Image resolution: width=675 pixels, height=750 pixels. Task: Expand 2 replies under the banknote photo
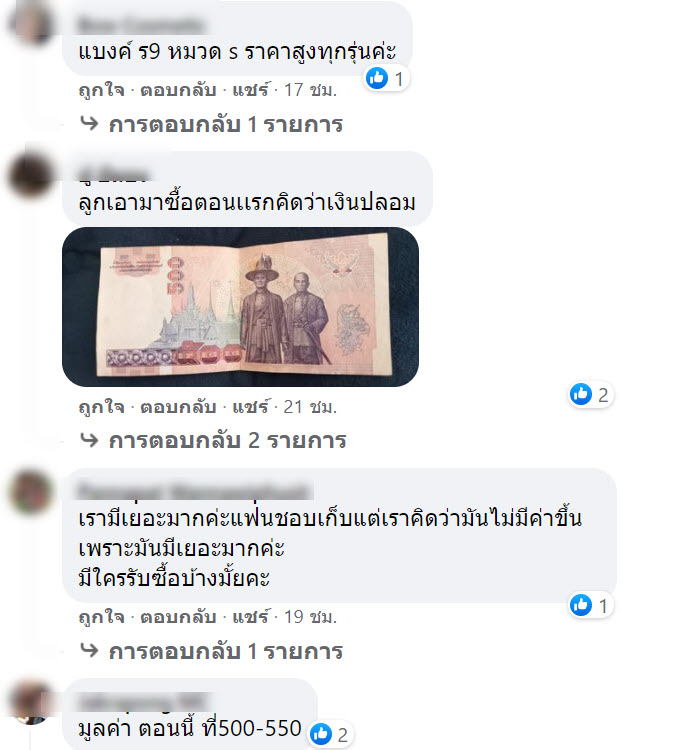[x=213, y=440]
